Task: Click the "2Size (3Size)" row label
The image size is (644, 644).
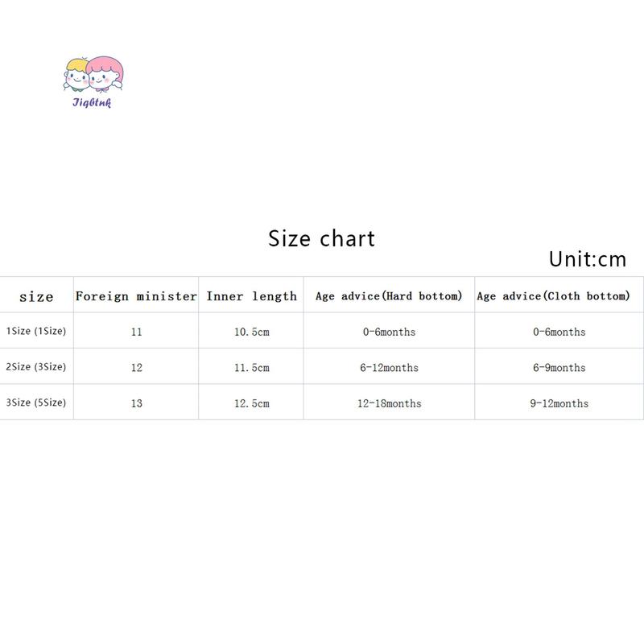Action: 36,367
